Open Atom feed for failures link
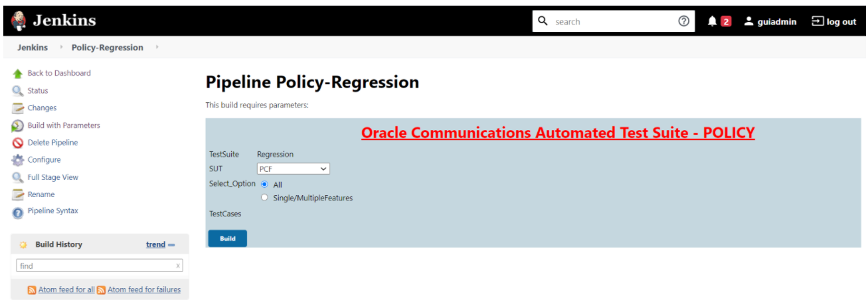The height and width of the screenshot is (302, 868). (144, 289)
